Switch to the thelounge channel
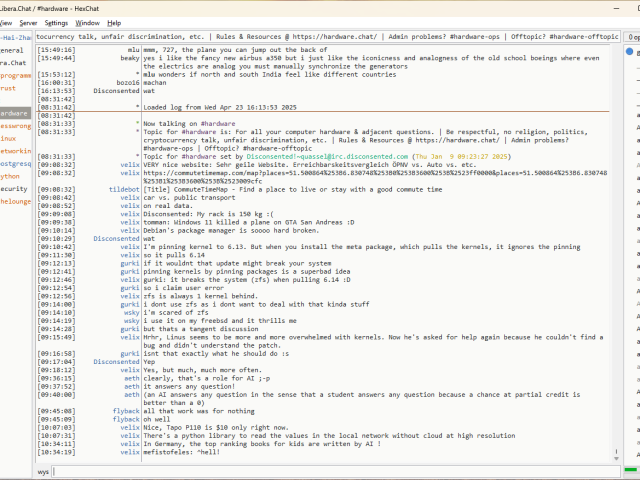This screenshot has width=640, height=480. click(x=16, y=200)
